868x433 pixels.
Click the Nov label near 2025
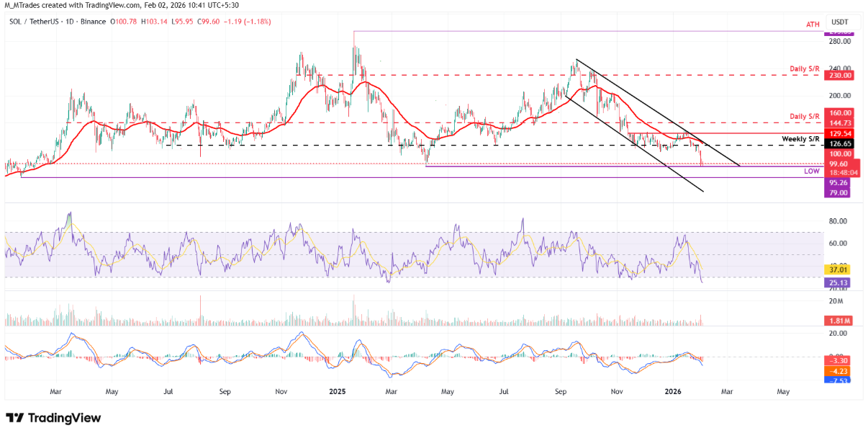pyautogui.click(x=281, y=392)
